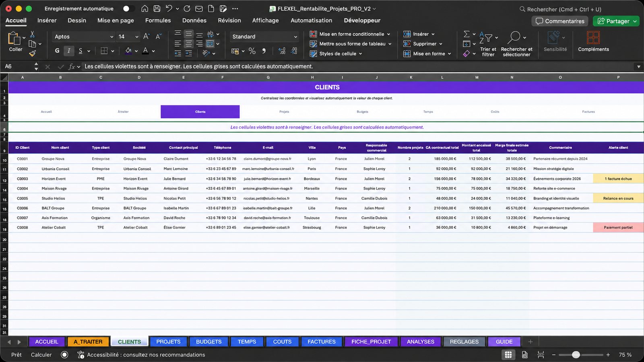Click the wrap text ab icon
Viewport: 644px width, 362px height.
(x=210, y=34)
